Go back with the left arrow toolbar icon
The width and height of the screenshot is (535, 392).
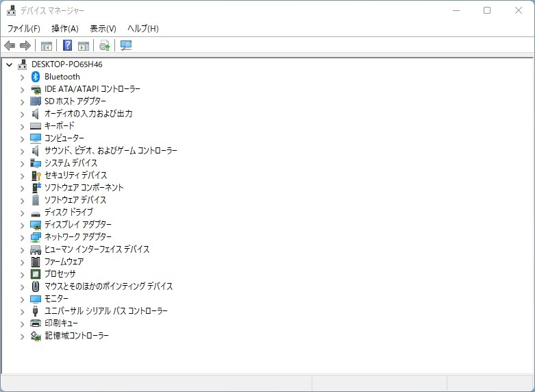pos(10,45)
